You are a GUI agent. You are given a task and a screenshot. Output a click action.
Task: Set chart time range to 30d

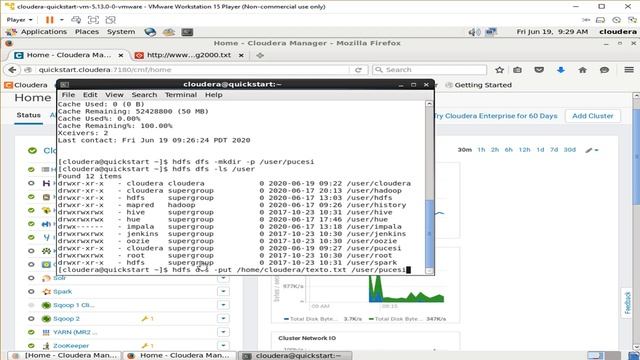click(569, 150)
